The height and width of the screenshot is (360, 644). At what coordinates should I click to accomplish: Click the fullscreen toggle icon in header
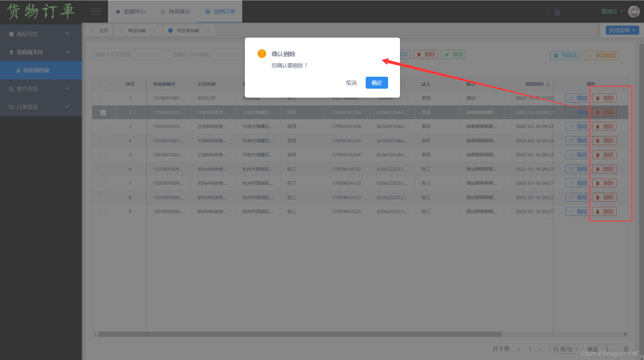tap(546, 12)
